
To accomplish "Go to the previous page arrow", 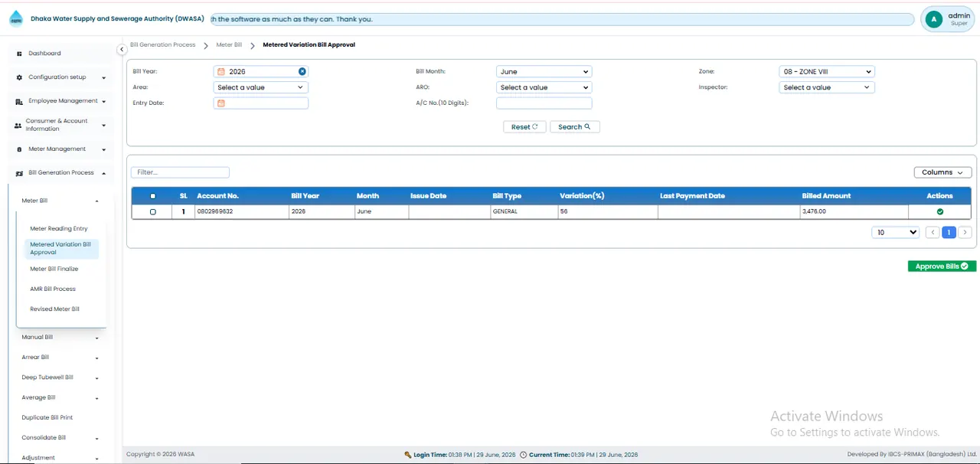I will tap(933, 232).
